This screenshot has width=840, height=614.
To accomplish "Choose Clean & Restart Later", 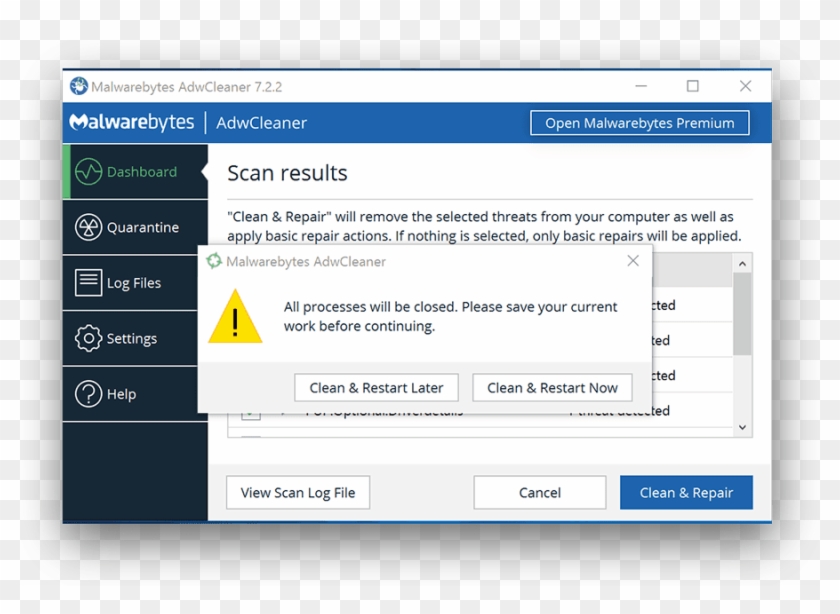I will 376,388.
